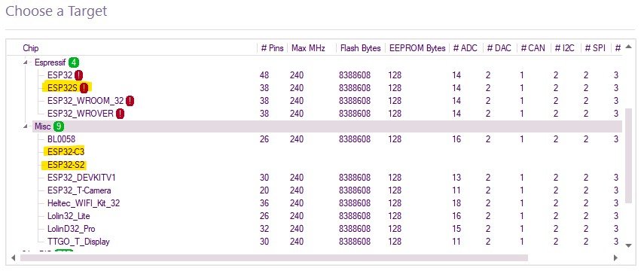Click the vertical scrollbar down arrow
Screen dimensions: 644x274
[x=628, y=245]
